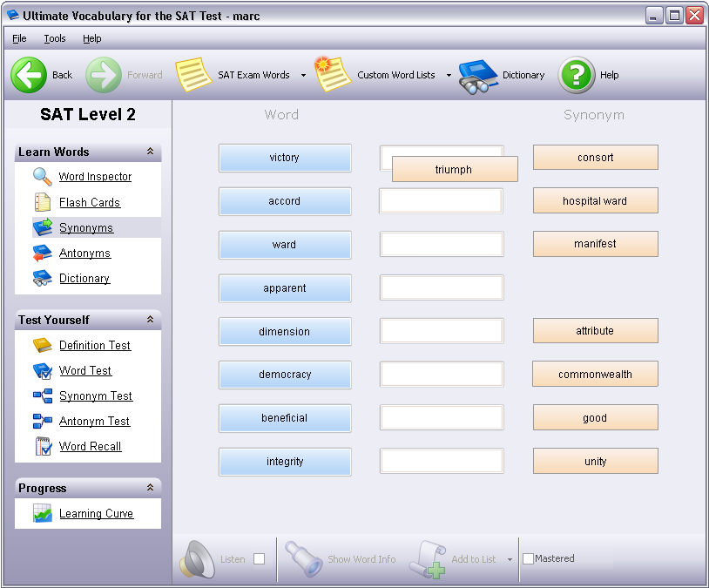Select the 'apparent' word tile

[285, 288]
